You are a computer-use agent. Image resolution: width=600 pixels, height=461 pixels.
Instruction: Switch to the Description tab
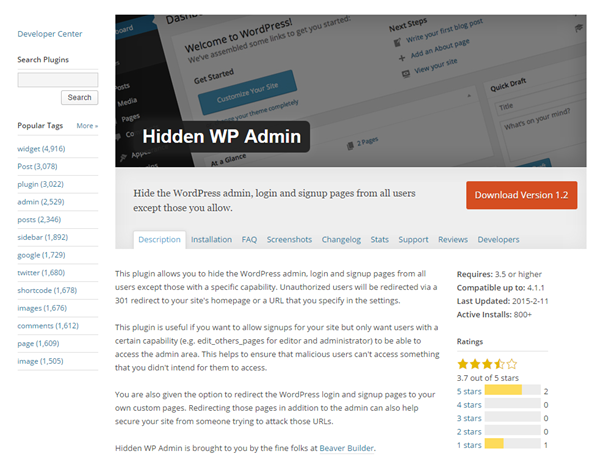[160, 239]
